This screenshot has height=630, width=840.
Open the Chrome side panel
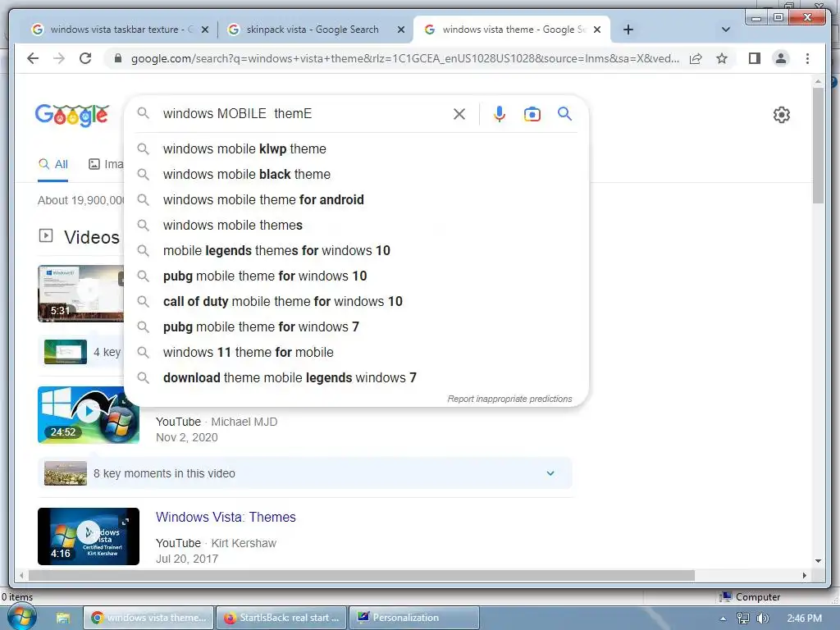tap(755, 58)
